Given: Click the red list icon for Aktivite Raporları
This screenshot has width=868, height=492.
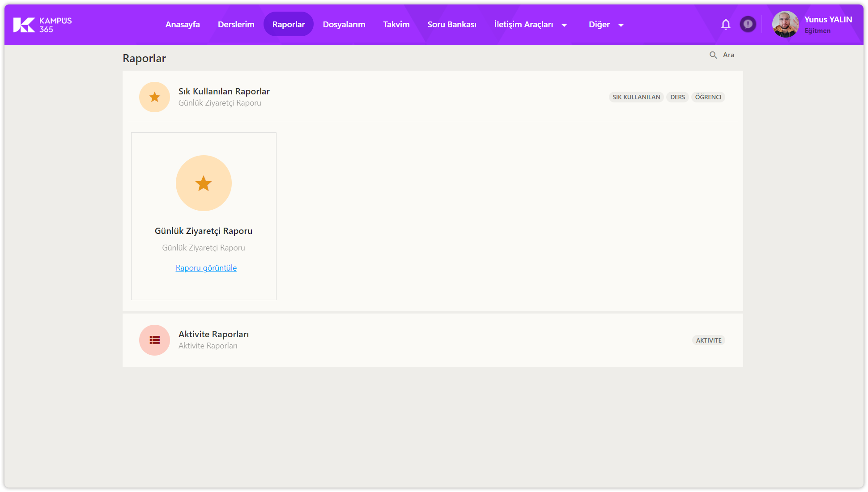Looking at the screenshot, I should tap(154, 340).
